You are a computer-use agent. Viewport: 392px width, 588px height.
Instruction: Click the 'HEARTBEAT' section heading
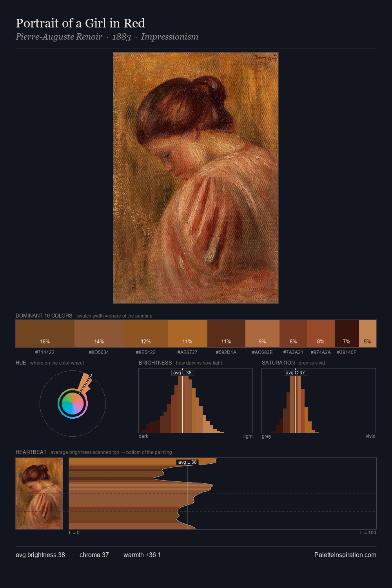31,452
